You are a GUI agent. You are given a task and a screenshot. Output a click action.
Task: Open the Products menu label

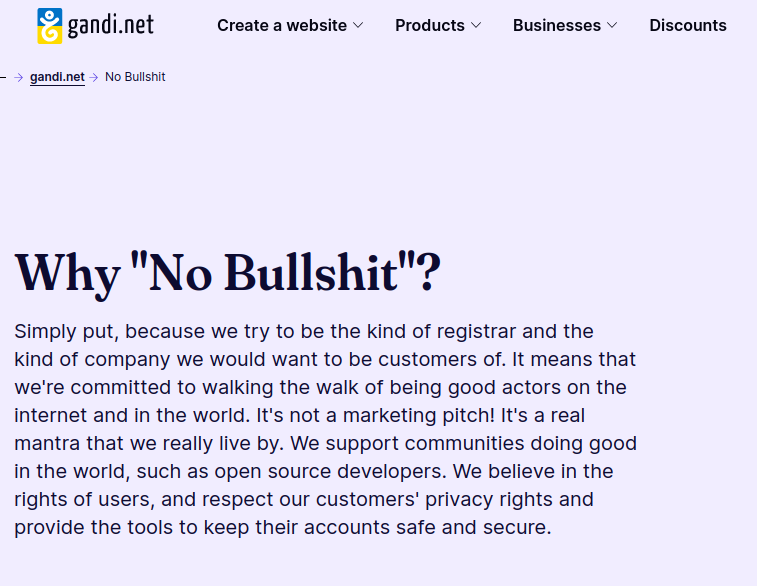[430, 26]
